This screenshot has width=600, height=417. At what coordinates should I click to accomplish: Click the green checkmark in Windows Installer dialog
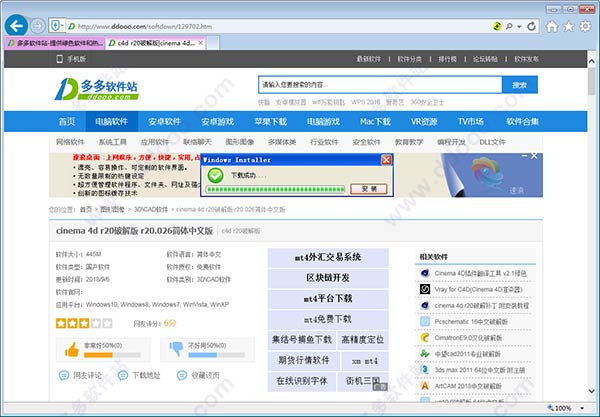coord(215,176)
